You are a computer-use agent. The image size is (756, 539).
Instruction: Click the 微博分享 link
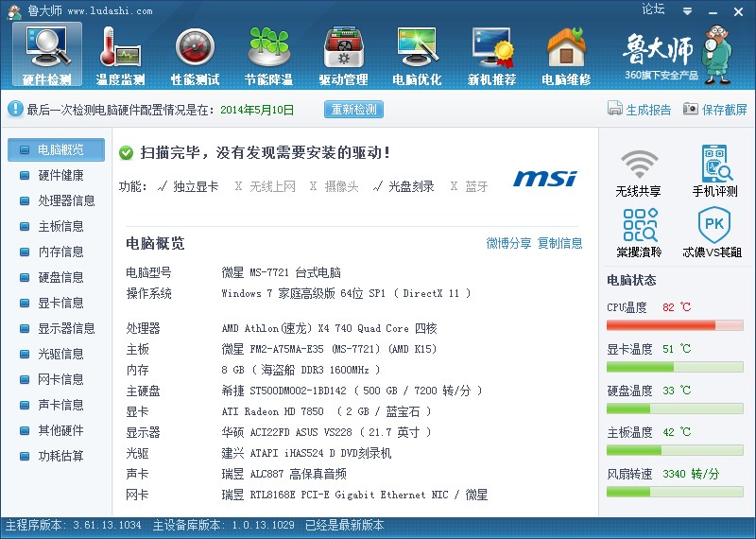click(x=508, y=243)
